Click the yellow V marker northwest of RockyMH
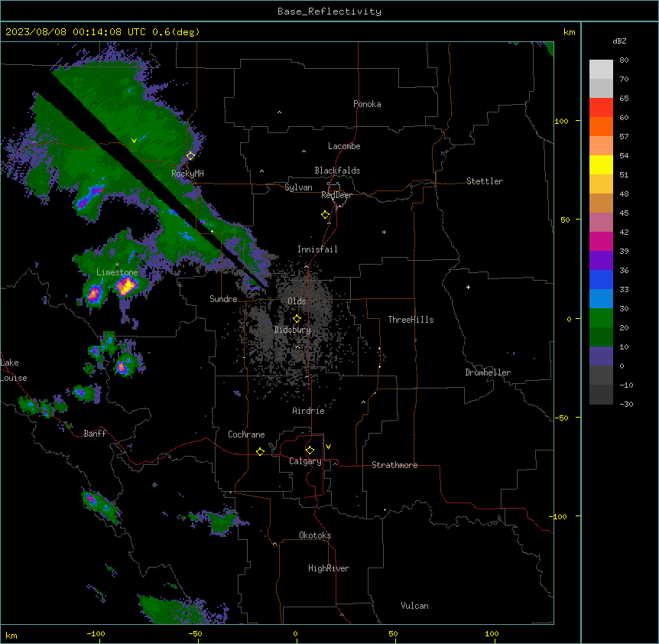 134,141
